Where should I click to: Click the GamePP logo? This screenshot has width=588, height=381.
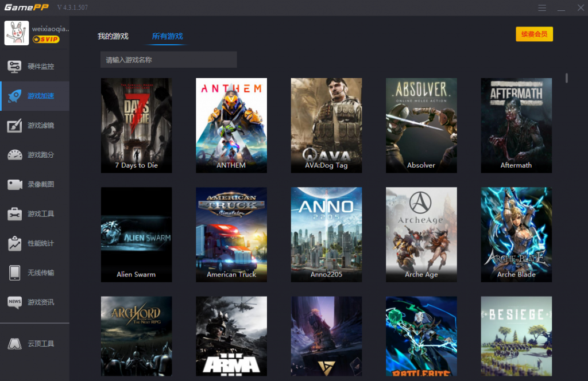coord(26,7)
